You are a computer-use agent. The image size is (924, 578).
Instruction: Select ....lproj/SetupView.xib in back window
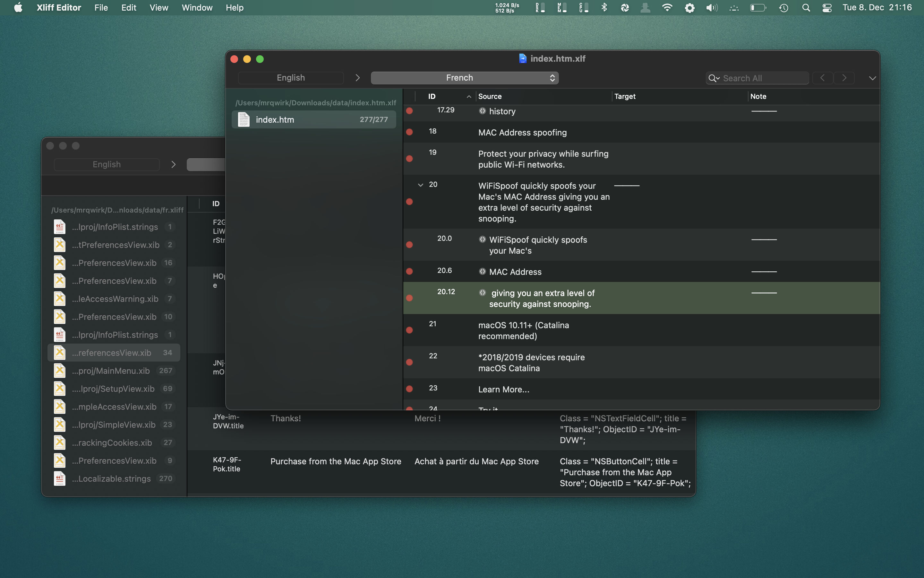point(114,389)
